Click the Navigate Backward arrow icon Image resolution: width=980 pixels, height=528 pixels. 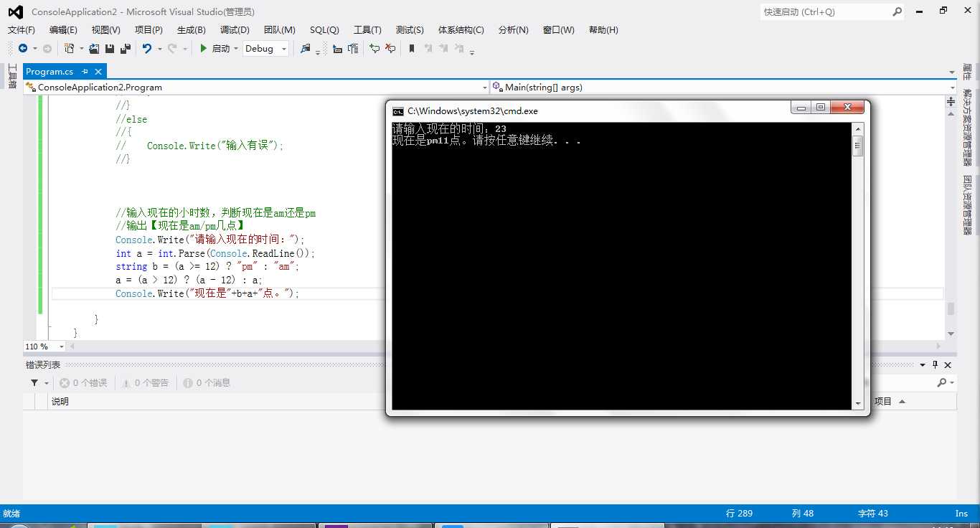(23, 48)
